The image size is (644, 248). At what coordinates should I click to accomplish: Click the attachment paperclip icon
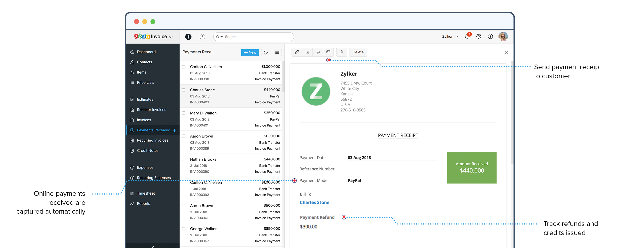341,52
